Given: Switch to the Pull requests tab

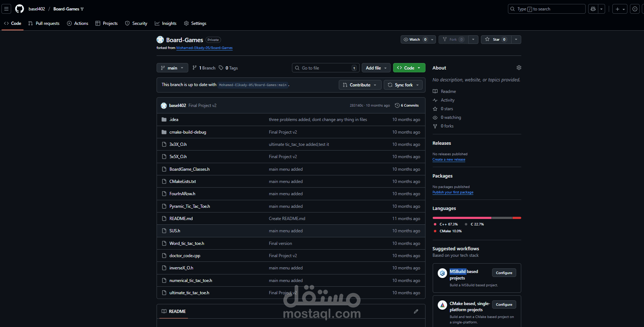Looking at the screenshot, I should pyautogui.click(x=44, y=23).
